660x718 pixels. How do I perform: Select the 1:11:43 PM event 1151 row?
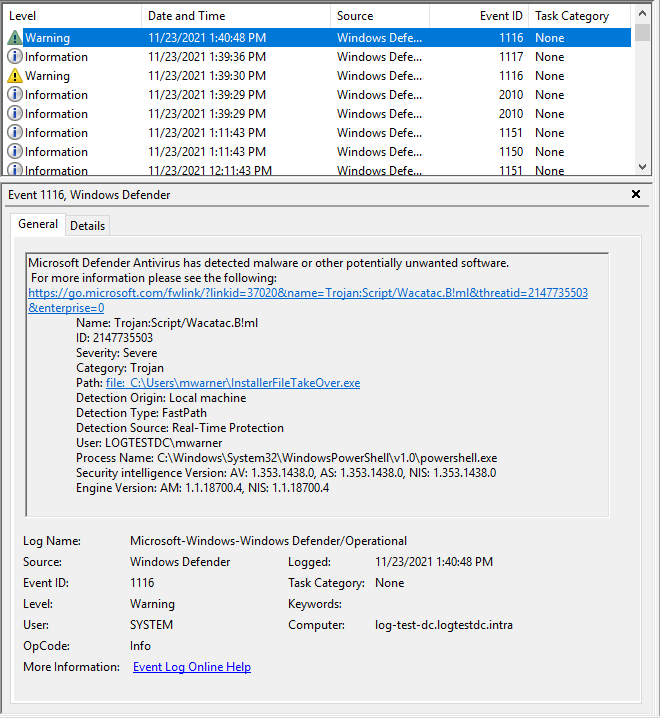tap(318, 133)
